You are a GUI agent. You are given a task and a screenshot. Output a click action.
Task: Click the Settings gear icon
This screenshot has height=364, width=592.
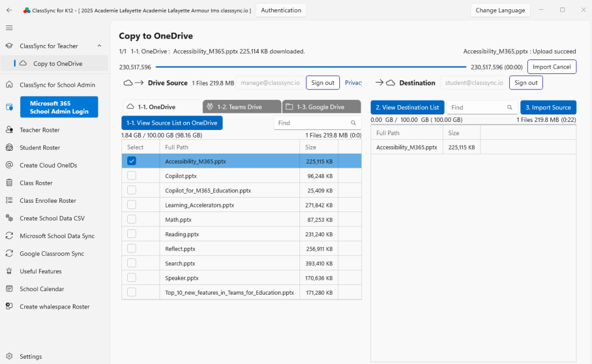coord(9,356)
